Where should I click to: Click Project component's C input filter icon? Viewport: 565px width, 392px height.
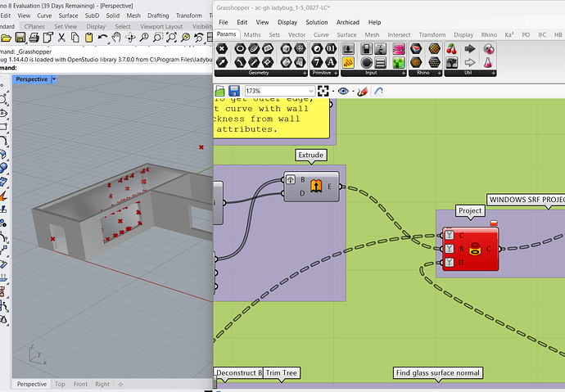click(x=449, y=235)
